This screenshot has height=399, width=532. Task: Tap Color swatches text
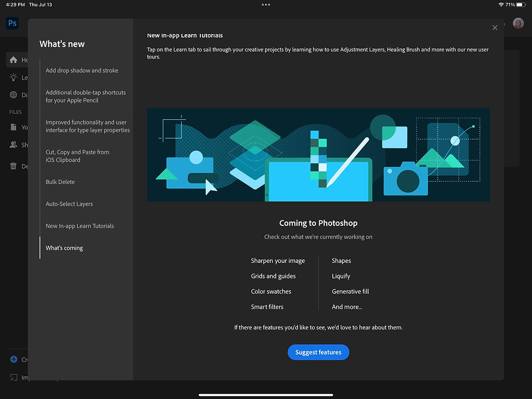pos(271,292)
